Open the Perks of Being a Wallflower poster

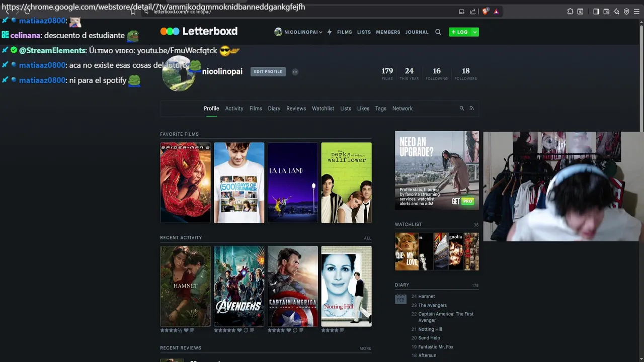click(347, 183)
